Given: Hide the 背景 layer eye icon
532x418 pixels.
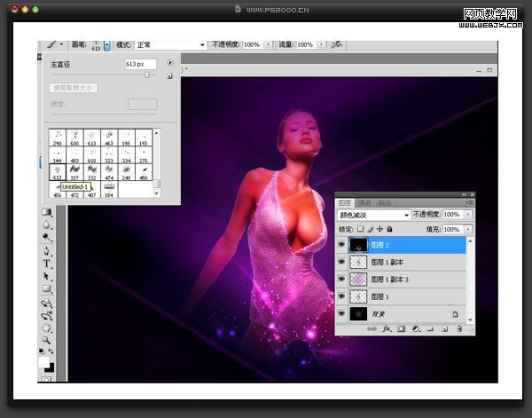Looking at the screenshot, I should click(341, 313).
